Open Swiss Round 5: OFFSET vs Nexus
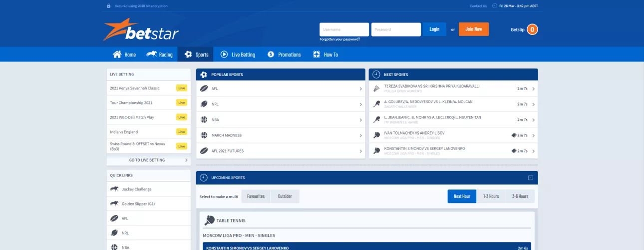 (x=149, y=146)
